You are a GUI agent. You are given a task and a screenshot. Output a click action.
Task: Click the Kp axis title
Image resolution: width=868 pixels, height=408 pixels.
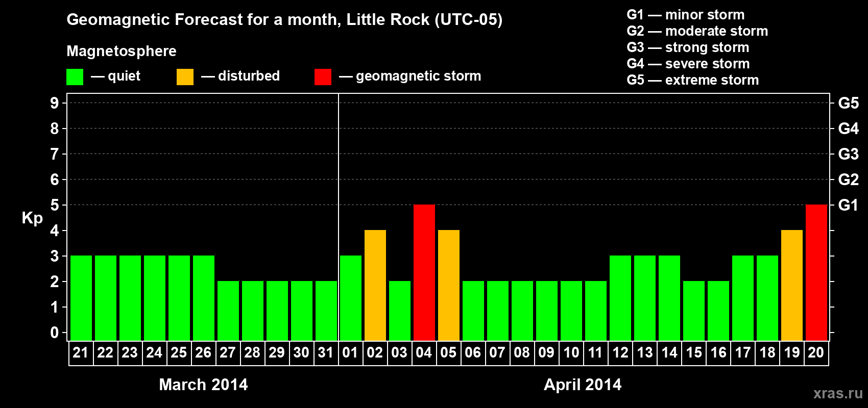32,218
